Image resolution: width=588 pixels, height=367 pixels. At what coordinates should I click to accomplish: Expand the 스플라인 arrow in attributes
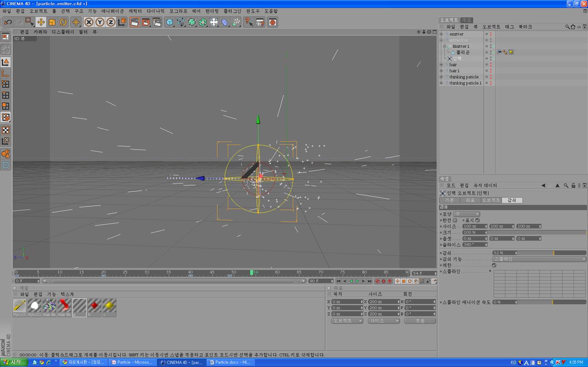[x=490, y=271]
